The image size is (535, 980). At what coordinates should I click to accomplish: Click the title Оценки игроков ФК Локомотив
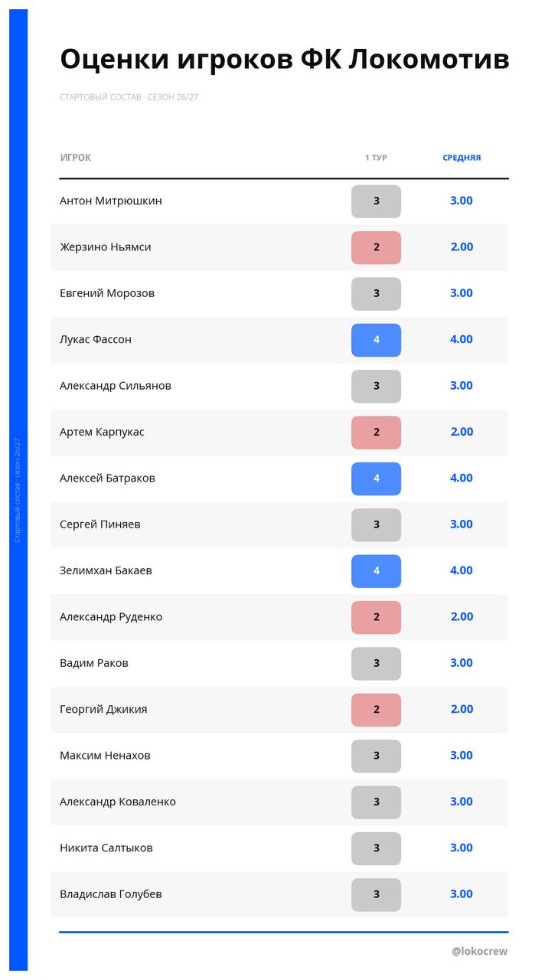coord(285,59)
